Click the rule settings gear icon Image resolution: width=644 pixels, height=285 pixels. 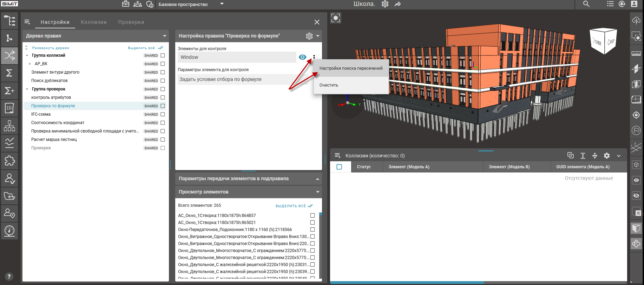click(309, 36)
